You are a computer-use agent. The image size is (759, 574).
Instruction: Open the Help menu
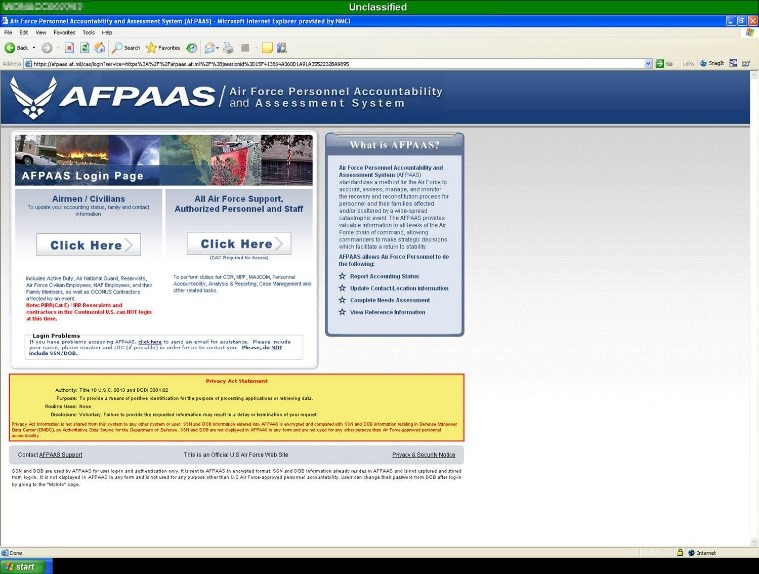coord(107,32)
